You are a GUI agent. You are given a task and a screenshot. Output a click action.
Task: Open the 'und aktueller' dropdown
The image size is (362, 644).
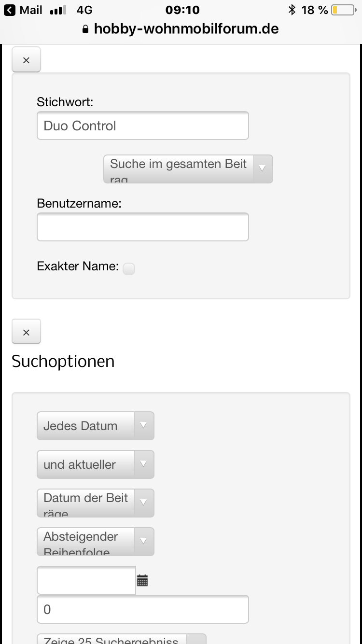(x=96, y=464)
